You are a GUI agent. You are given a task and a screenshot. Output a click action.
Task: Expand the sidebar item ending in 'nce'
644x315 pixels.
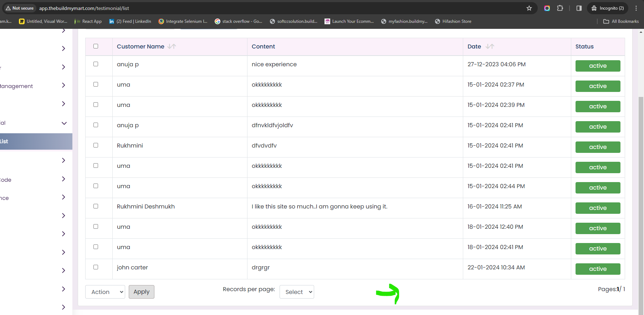[63, 197]
